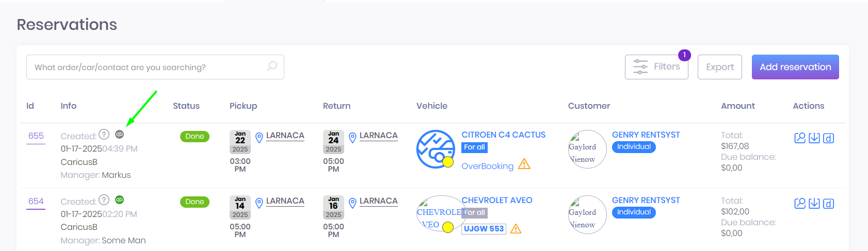Click warning triangle next to UJGW 553
The width and height of the screenshot is (868, 251).
pyautogui.click(x=516, y=229)
